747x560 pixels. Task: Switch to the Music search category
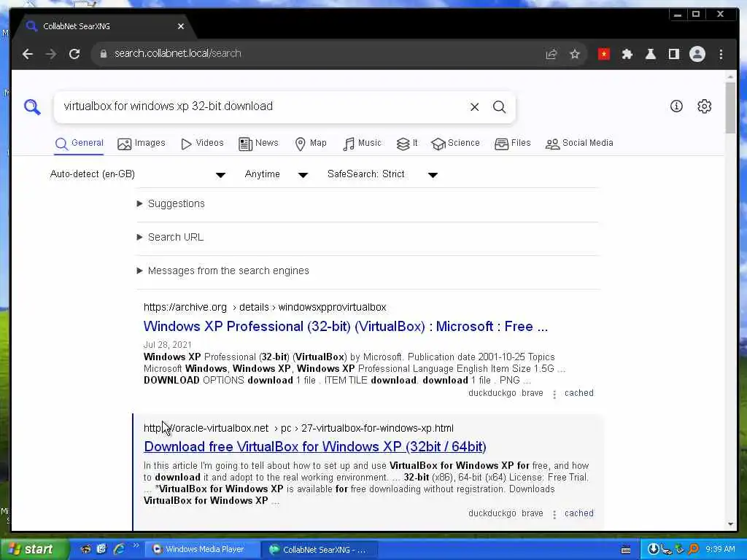[362, 144]
